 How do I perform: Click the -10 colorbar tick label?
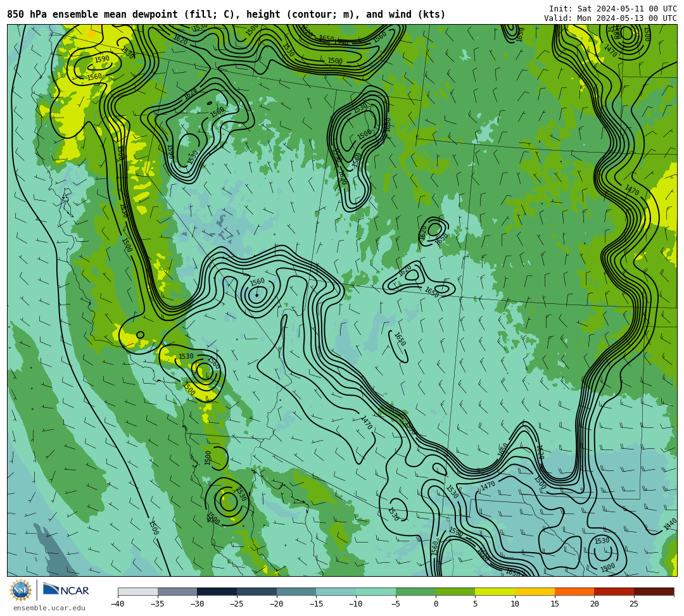click(356, 604)
